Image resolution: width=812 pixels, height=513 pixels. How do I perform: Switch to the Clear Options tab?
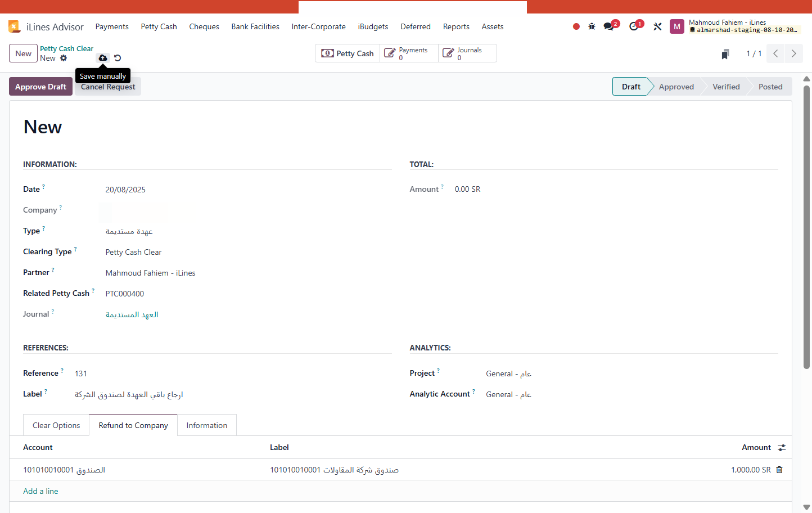pyautogui.click(x=56, y=425)
